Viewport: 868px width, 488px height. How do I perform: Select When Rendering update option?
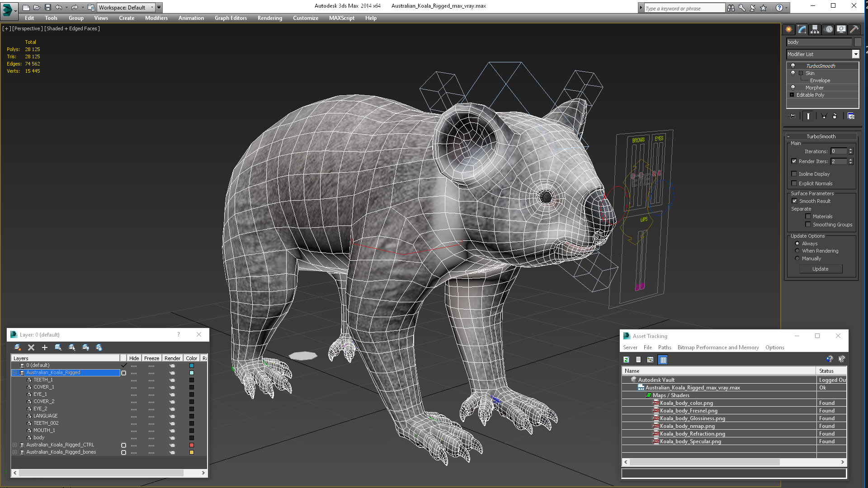[797, 251]
